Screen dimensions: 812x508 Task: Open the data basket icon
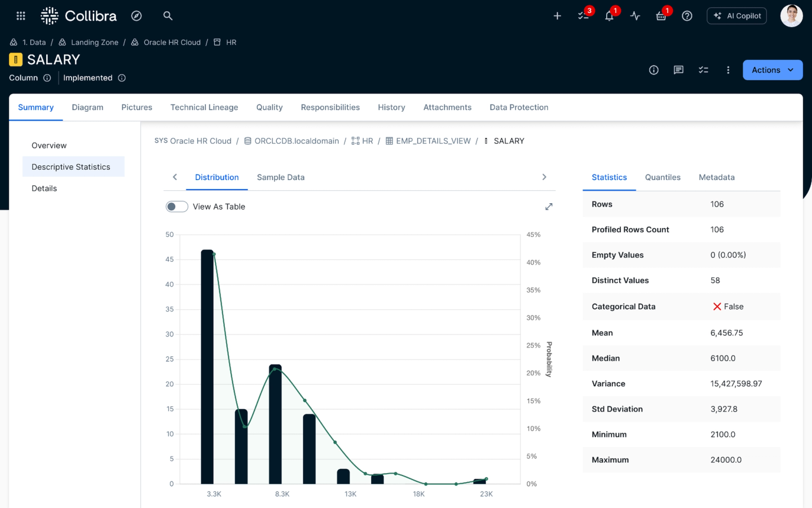661,16
